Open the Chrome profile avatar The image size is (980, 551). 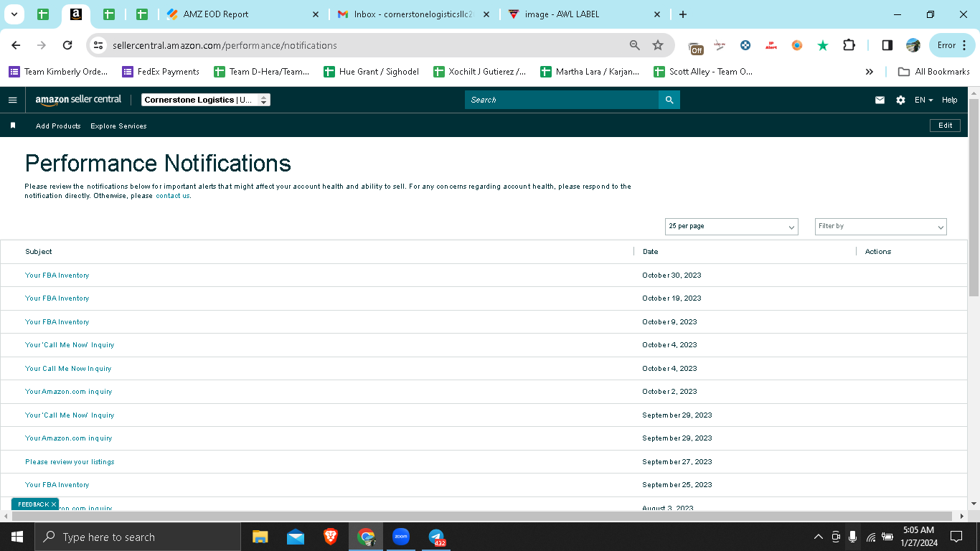913,45
